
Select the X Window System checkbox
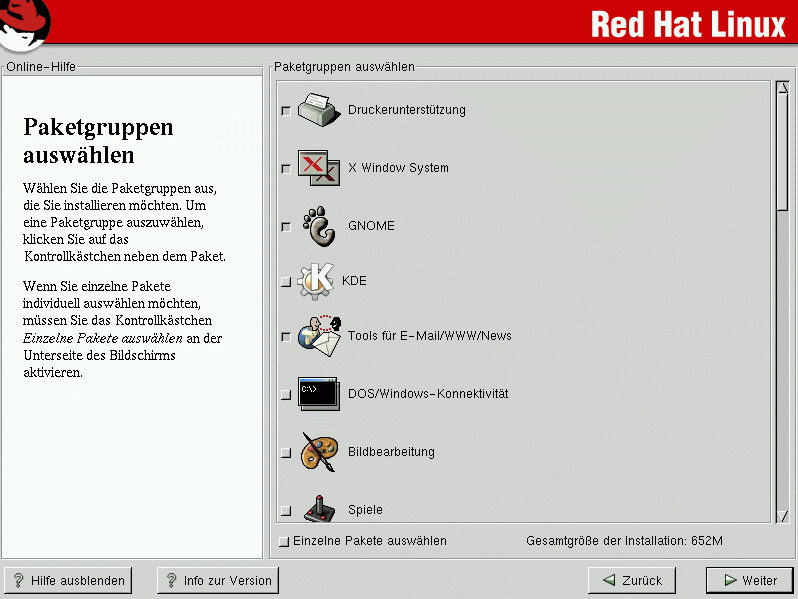click(x=286, y=169)
